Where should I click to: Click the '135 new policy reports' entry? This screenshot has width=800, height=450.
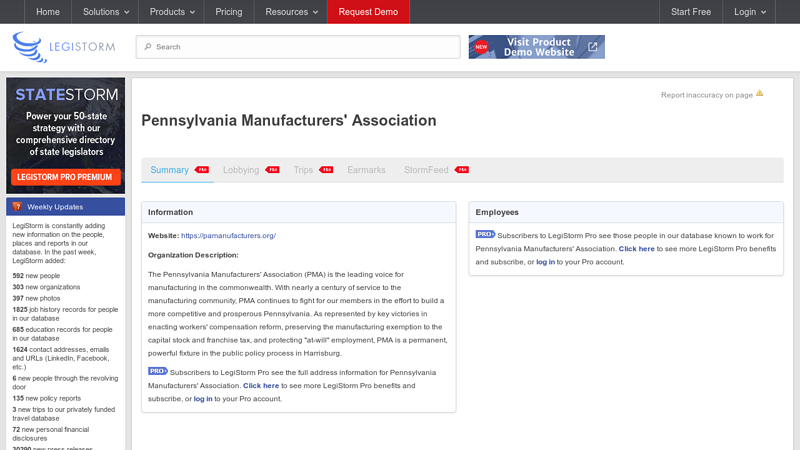pos(46,398)
